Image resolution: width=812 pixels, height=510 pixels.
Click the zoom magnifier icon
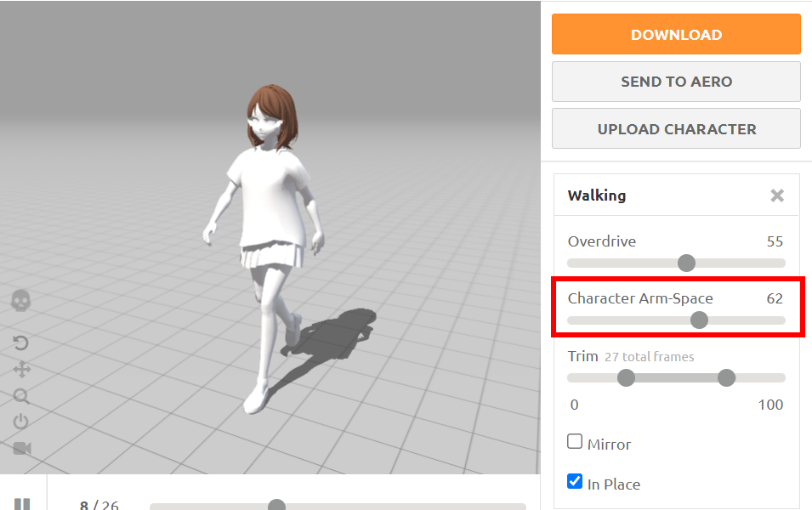click(x=21, y=395)
